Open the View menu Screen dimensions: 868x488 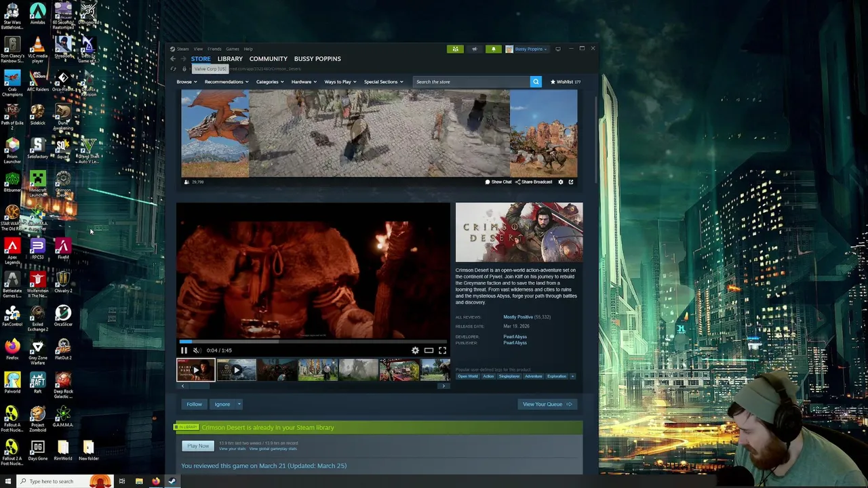pyautogui.click(x=198, y=49)
